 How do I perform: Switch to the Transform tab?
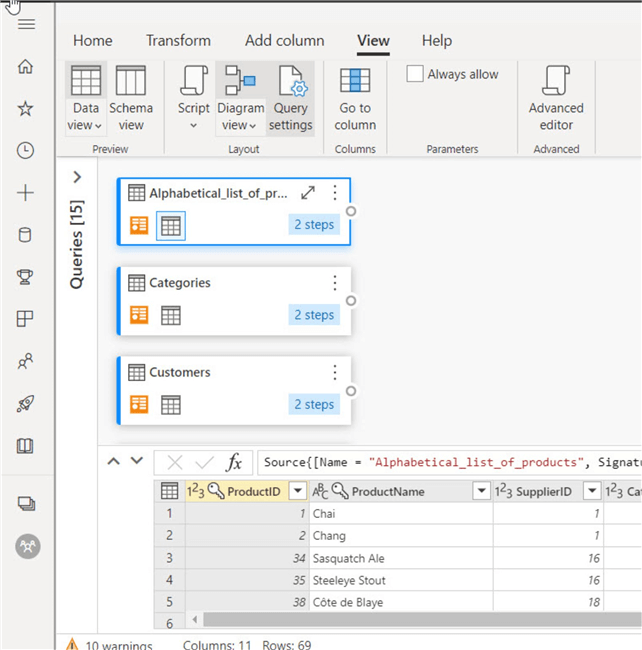[178, 41]
